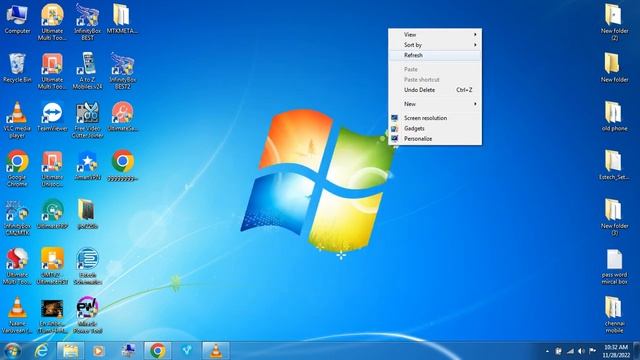Click greyed-out Paste shortcut menu entry
Viewport: 640px width, 360px height.
[435, 80]
